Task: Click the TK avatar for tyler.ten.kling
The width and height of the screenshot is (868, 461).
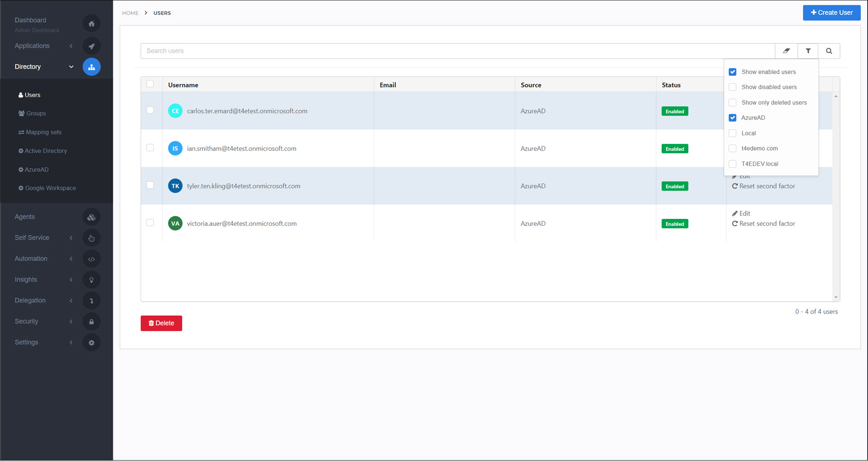Action: coord(175,186)
